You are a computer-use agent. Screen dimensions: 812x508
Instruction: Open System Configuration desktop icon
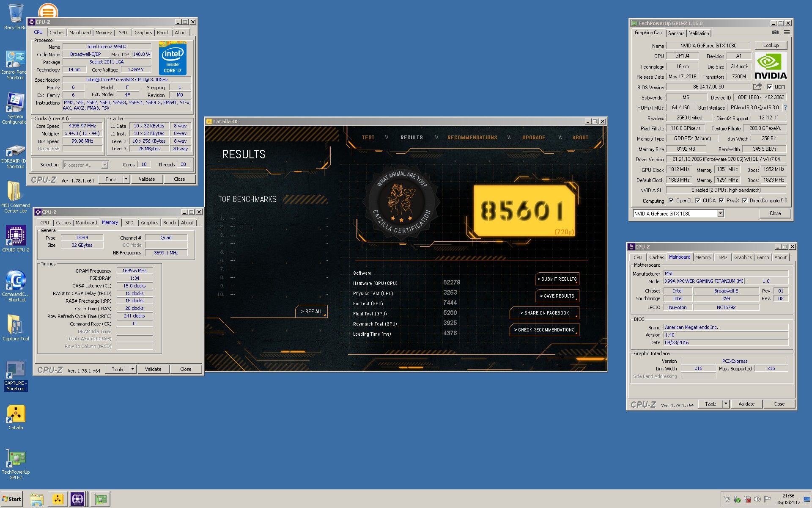[x=15, y=108]
